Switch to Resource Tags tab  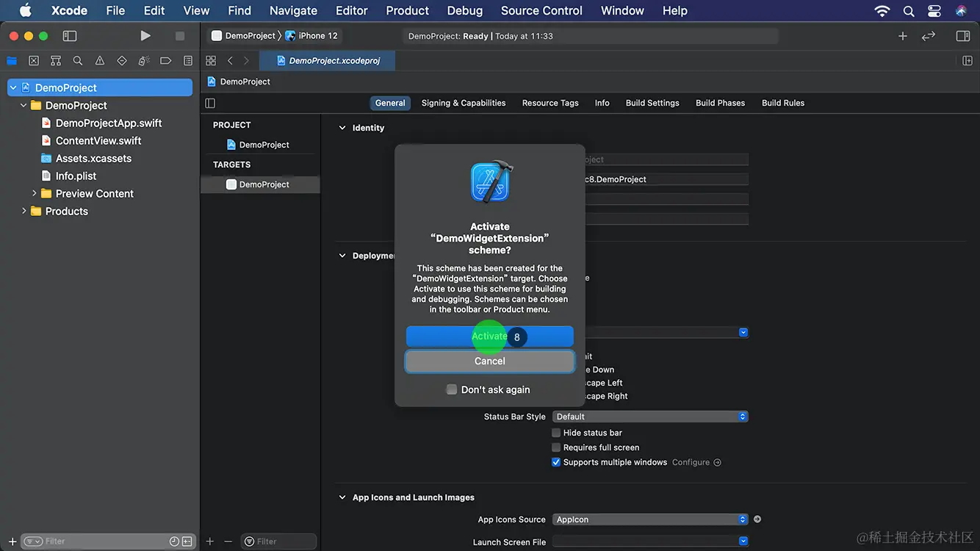pyautogui.click(x=550, y=103)
